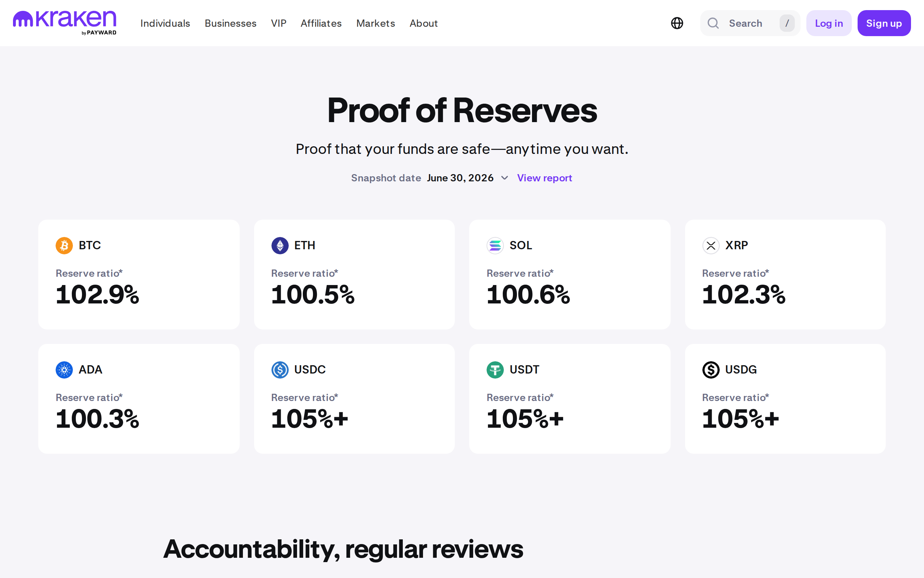This screenshot has height=578, width=924.
Task: Click the ETH 100.5% reserve ratio
Action: tap(313, 295)
